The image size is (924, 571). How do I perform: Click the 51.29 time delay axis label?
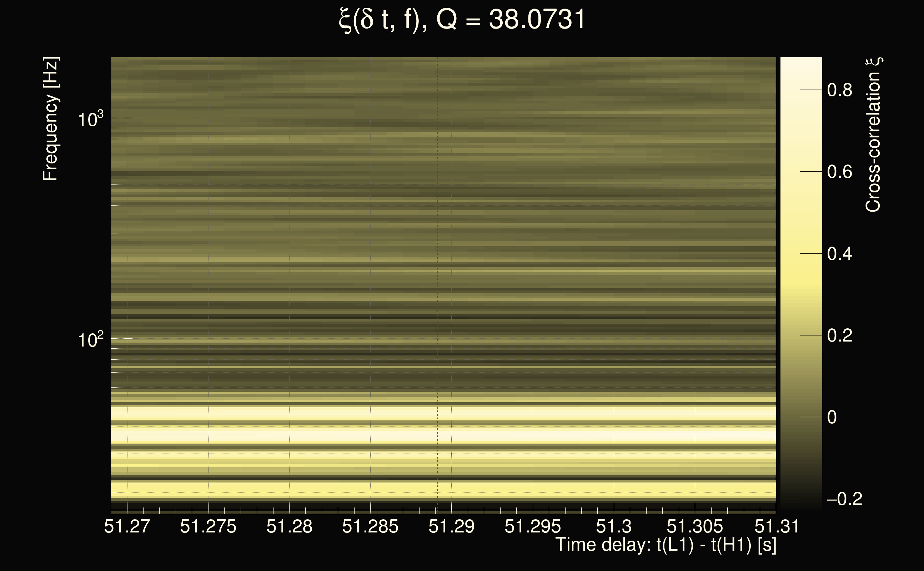[x=451, y=526]
